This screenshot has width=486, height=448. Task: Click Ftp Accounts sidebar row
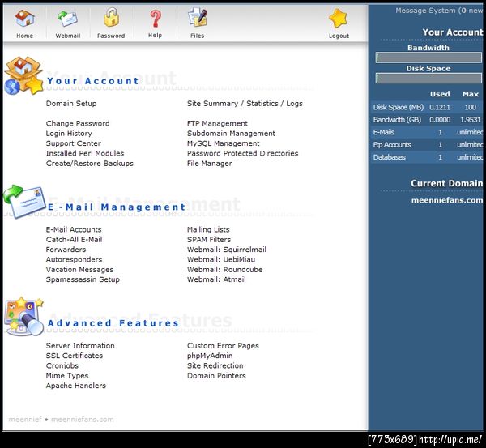[427, 145]
